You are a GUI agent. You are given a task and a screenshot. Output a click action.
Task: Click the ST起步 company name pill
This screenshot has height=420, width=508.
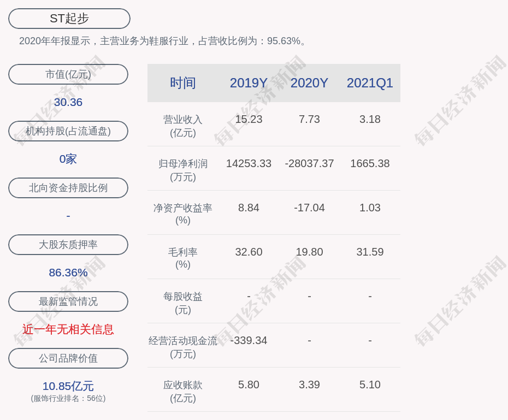[69, 19]
